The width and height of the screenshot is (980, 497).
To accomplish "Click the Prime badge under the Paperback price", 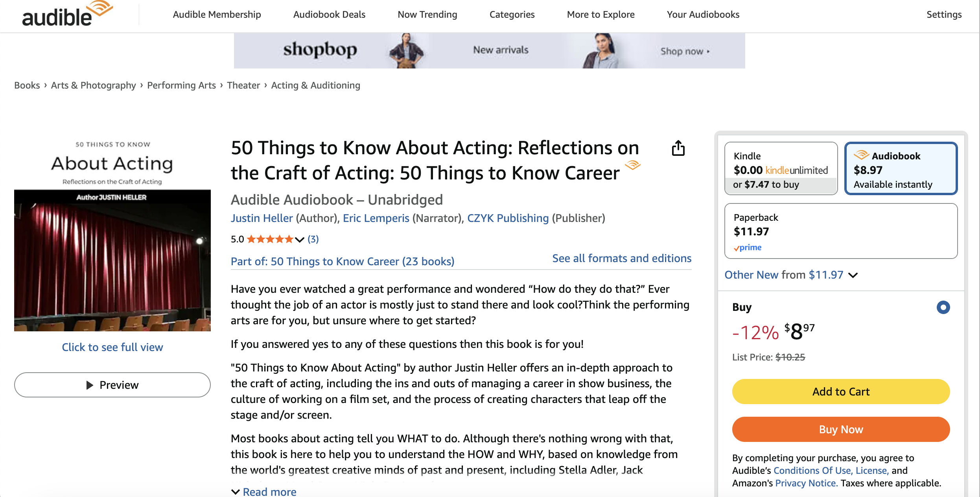I will (x=747, y=248).
